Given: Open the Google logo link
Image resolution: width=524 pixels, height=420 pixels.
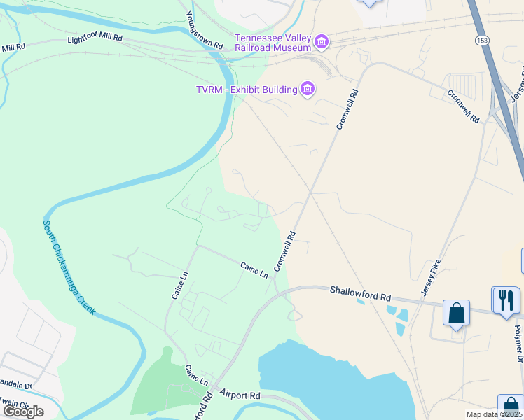Looking at the screenshot, I should (24, 412).
